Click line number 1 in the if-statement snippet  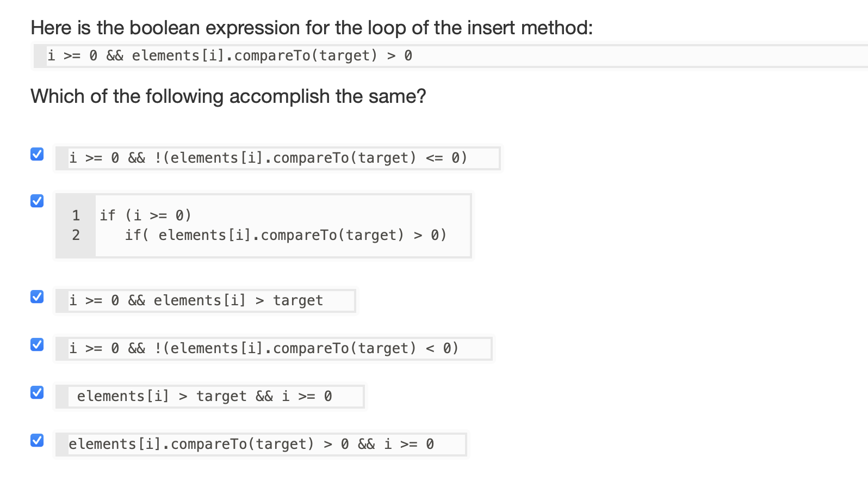[76, 215]
